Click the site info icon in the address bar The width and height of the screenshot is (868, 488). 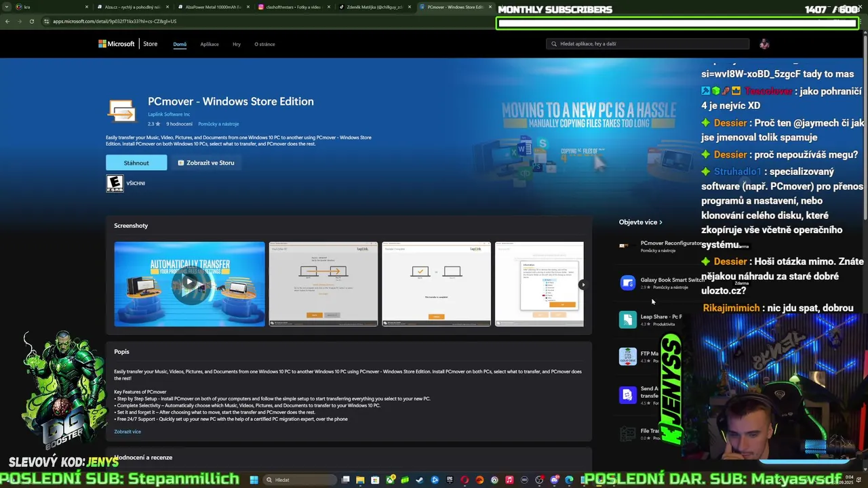46,21
